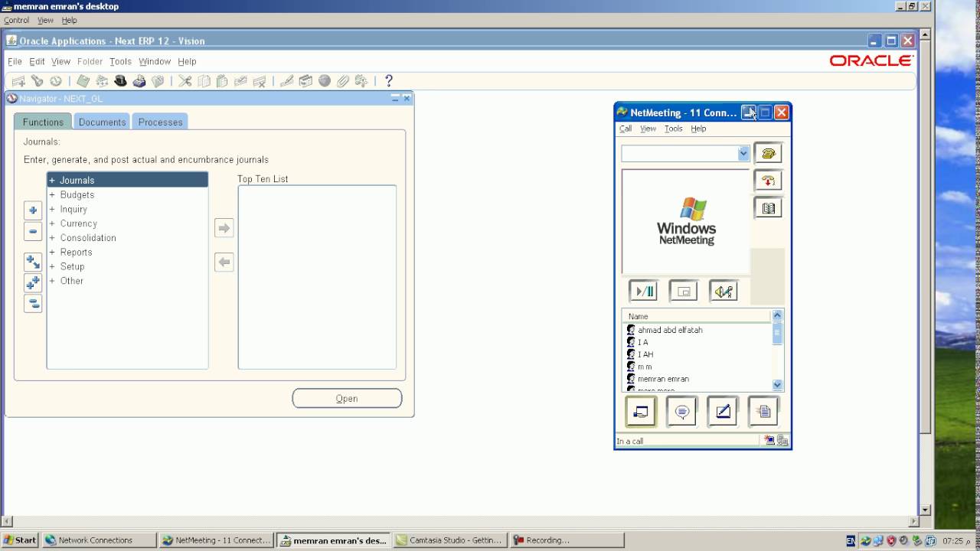980x551 pixels.
Task: Open the NetMeeting address dropdown arrow
Action: click(x=743, y=154)
